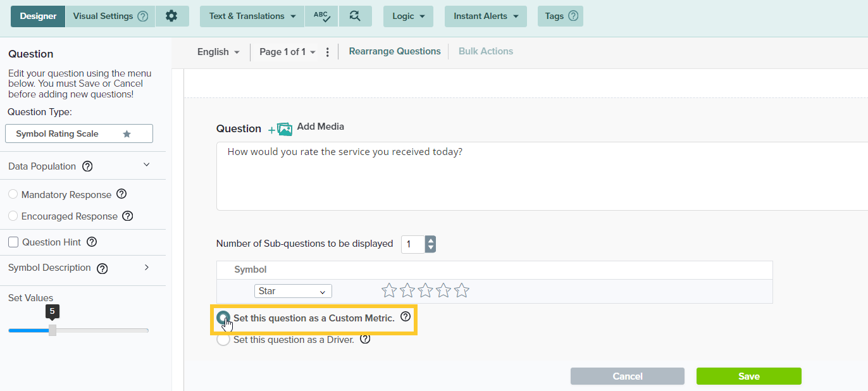Click help icon beside Custom Metric option
Image resolution: width=868 pixels, height=391 pixels.
click(x=406, y=317)
